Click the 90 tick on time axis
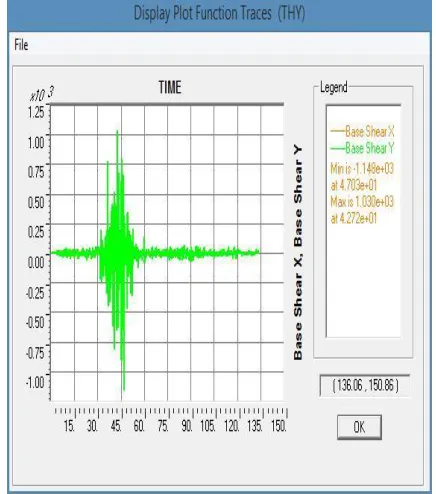 (187, 426)
